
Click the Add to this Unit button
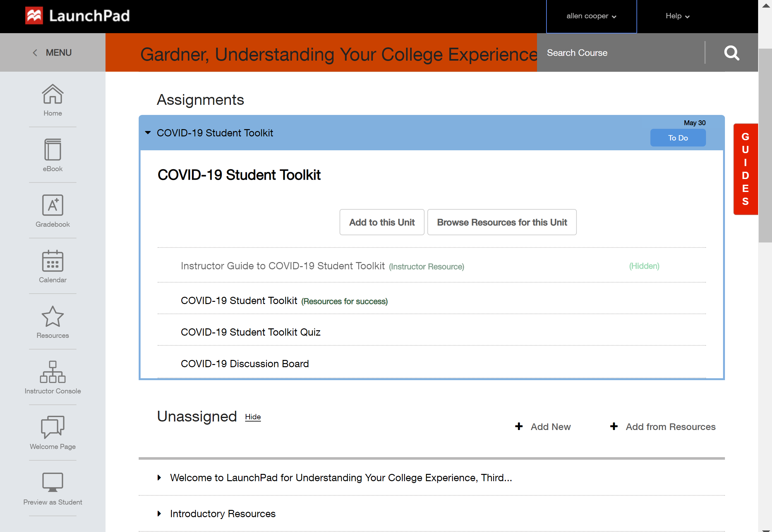point(382,222)
